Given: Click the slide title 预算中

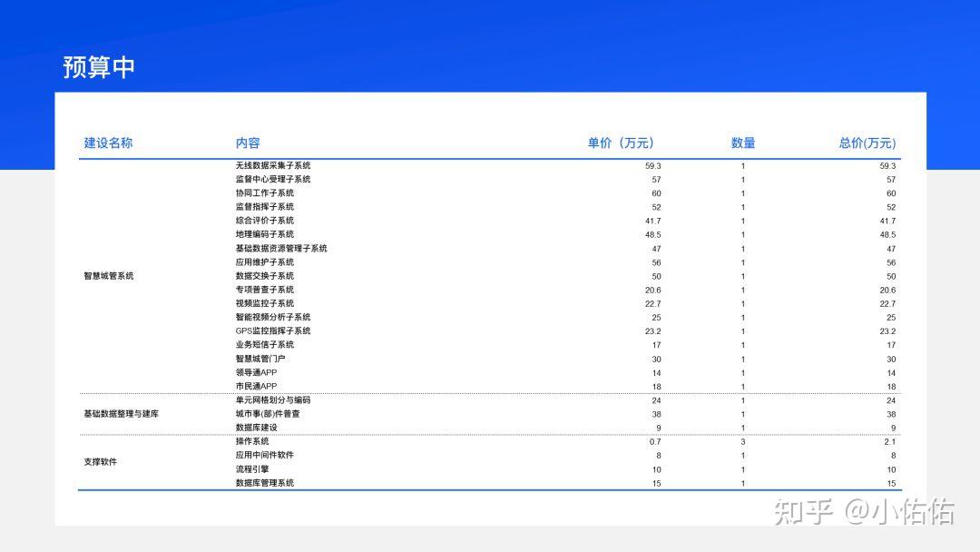Looking at the screenshot, I should point(99,67).
